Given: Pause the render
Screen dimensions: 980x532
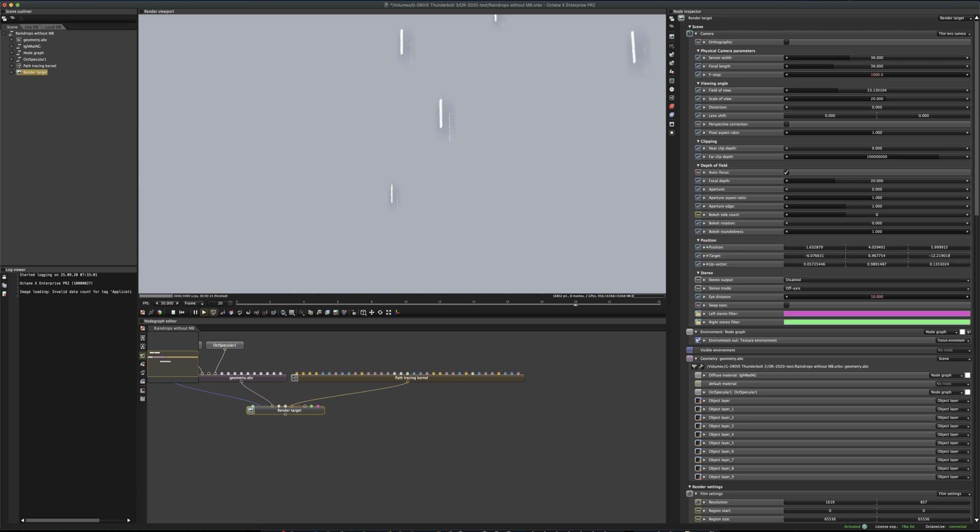Looking at the screenshot, I should [x=195, y=313].
